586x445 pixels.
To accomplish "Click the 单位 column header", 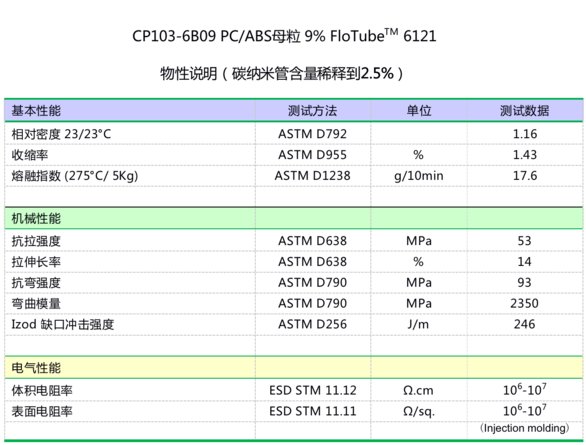I will pyautogui.click(x=419, y=111).
